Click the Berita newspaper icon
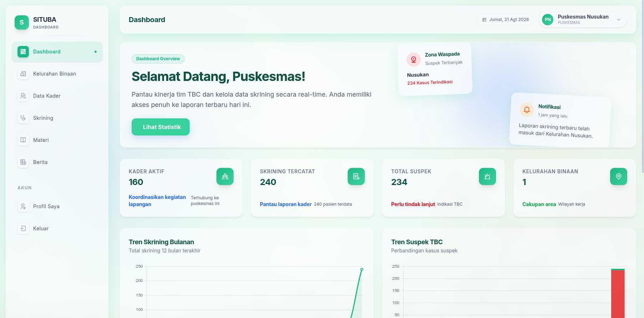644x318 pixels. click(x=23, y=162)
